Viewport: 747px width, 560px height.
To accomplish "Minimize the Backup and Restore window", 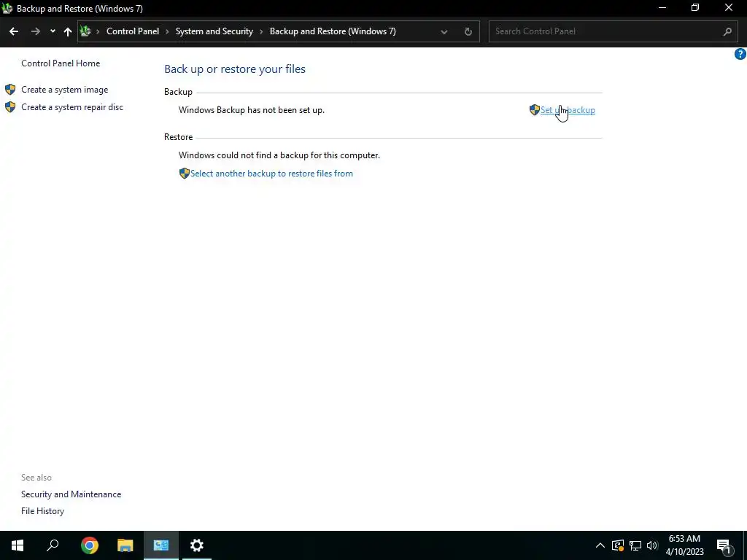I will (662, 8).
